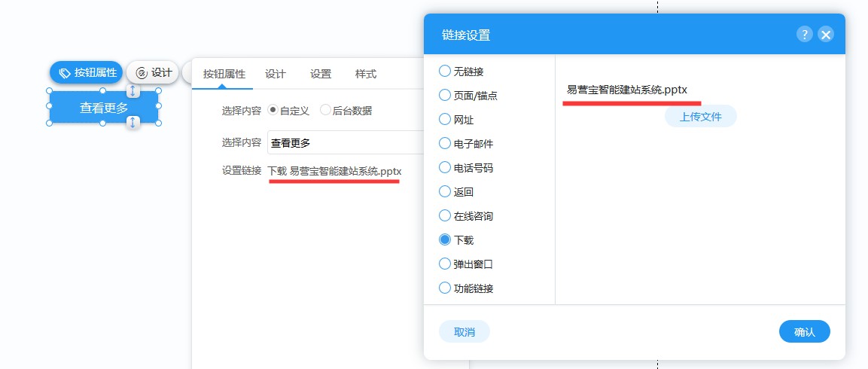Enable the 后台数据 content option
868x369 pixels.
point(325,110)
